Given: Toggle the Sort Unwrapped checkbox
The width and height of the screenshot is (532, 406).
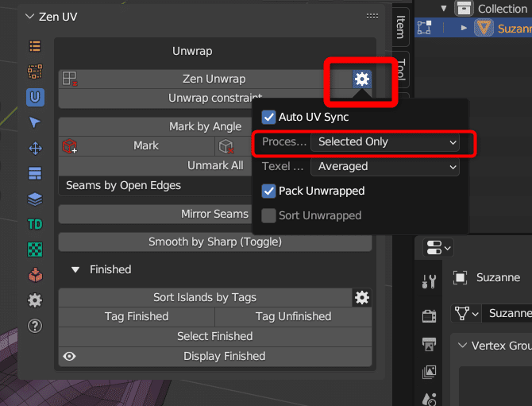Looking at the screenshot, I should click(x=268, y=215).
